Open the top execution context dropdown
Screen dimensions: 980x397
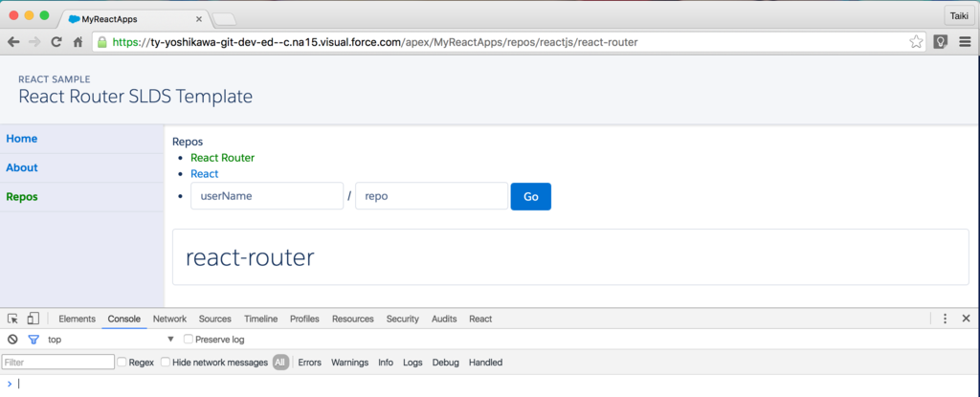(x=111, y=339)
